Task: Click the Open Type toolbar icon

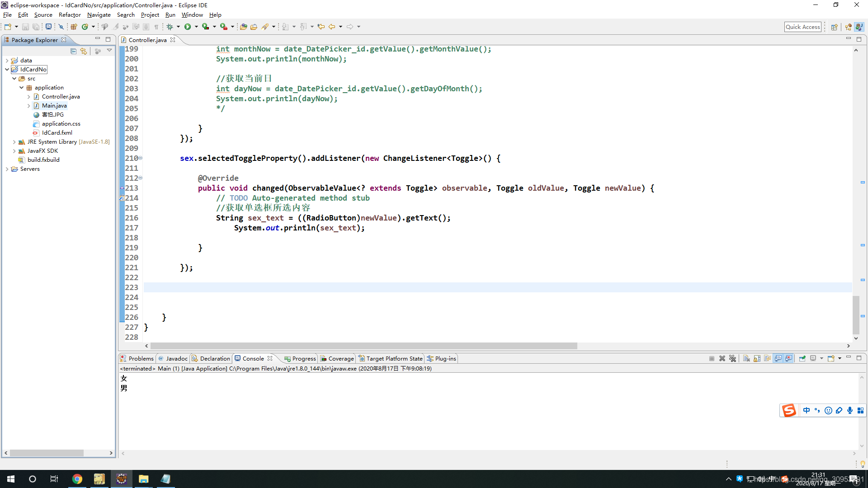Action: pyautogui.click(x=243, y=27)
